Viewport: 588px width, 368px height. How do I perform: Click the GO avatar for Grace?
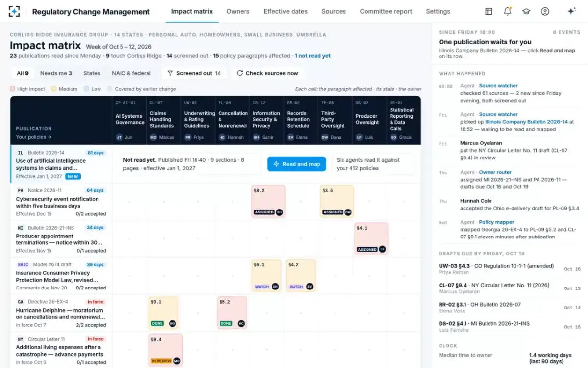[x=393, y=137]
